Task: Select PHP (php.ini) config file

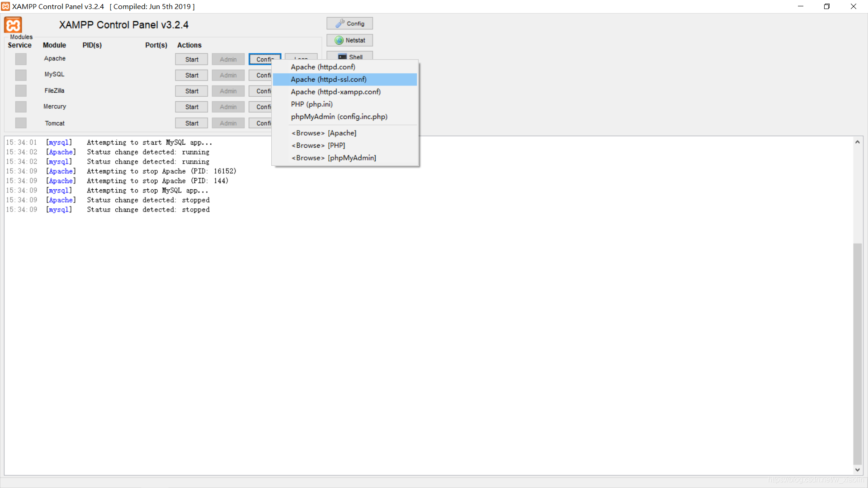Action: pos(312,103)
